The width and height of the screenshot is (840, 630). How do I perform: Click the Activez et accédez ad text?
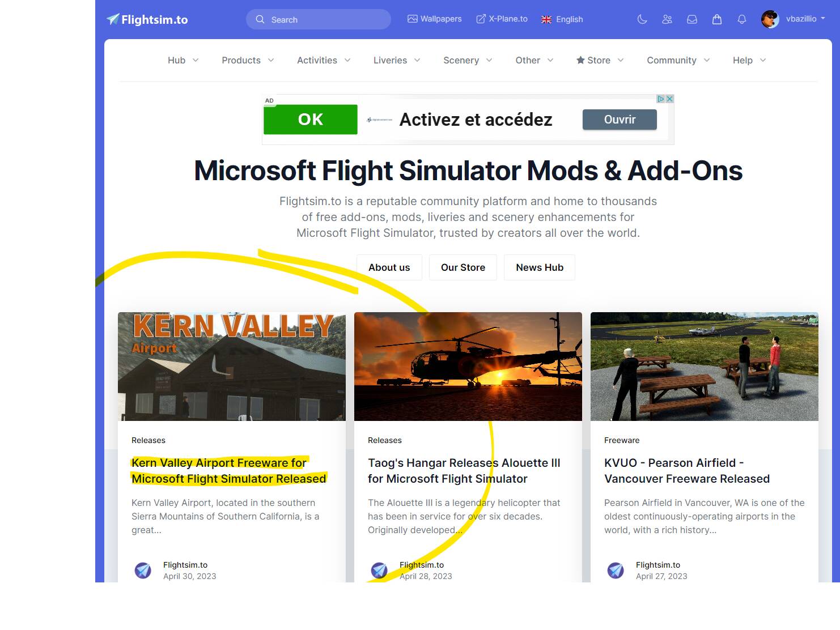point(476,120)
